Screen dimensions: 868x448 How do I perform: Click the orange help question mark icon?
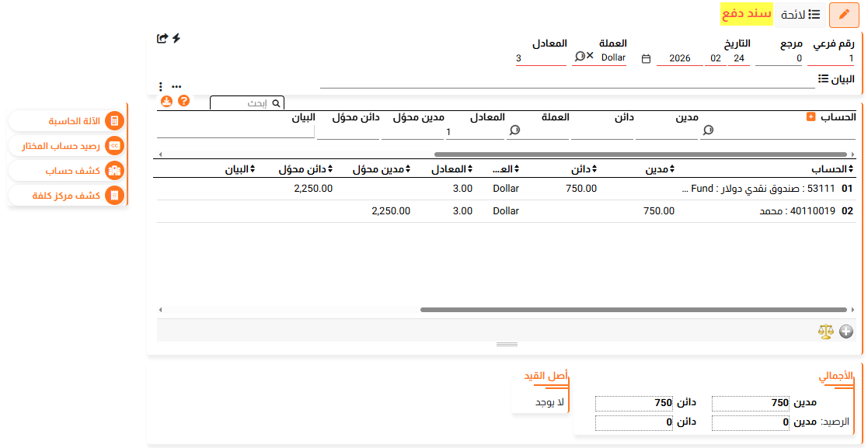[184, 101]
